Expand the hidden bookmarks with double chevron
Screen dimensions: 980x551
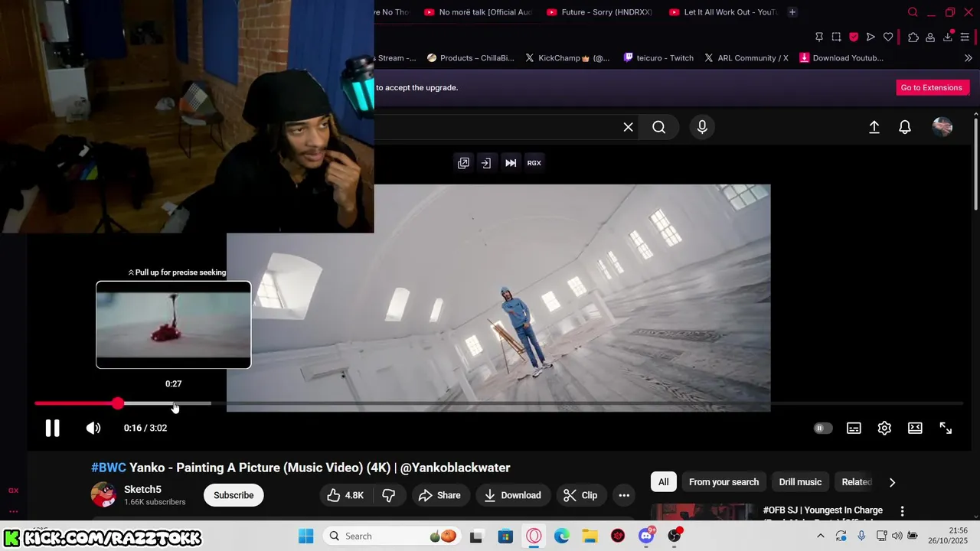(968, 57)
